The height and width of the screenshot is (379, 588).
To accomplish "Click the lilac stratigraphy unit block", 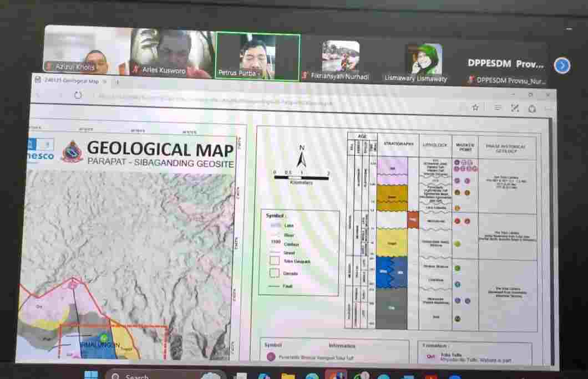I will coord(392,171).
